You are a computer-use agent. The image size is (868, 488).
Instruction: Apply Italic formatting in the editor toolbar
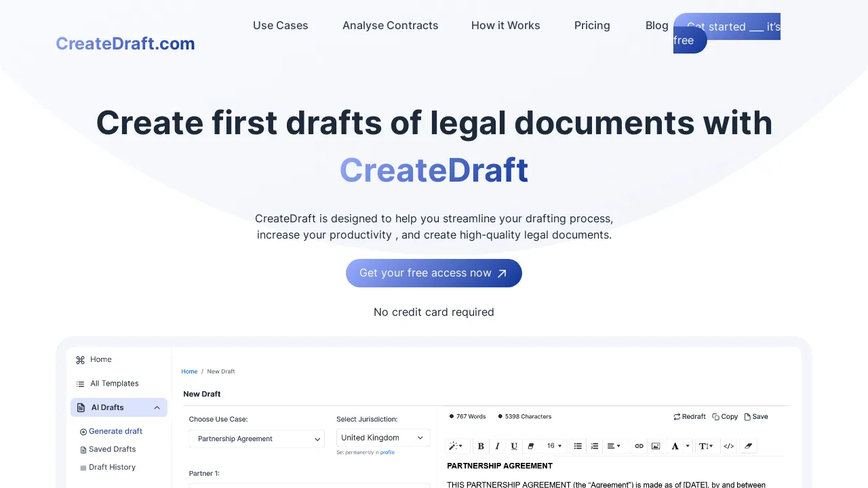click(497, 446)
